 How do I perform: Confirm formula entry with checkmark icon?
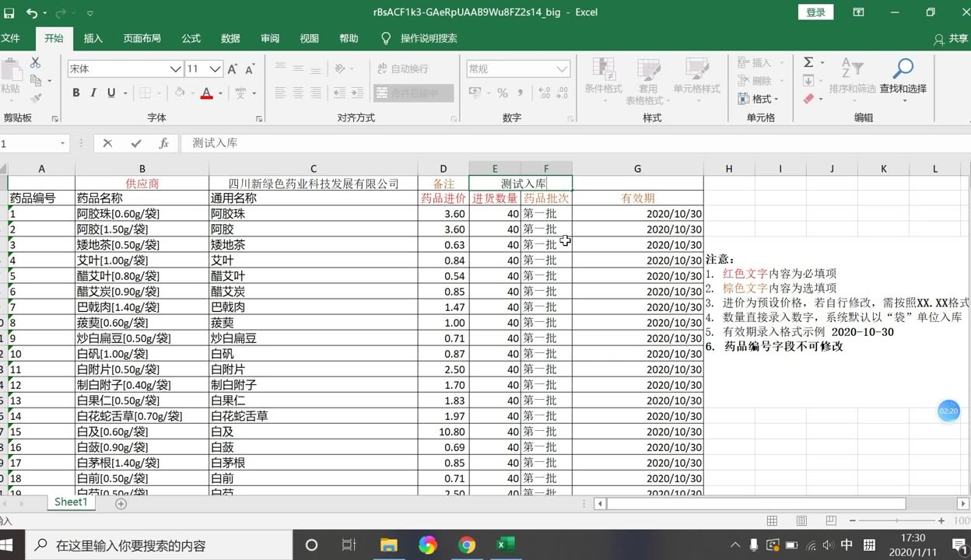click(136, 143)
